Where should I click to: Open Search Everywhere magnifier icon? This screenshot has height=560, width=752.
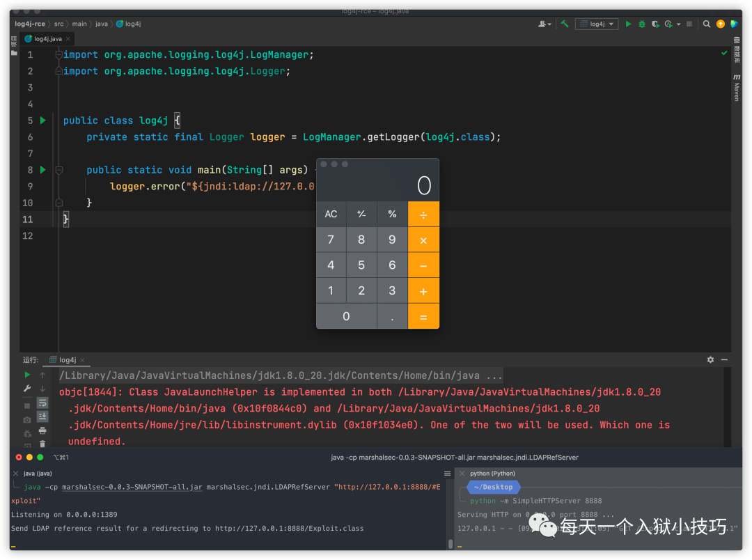(x=707, y=24)
